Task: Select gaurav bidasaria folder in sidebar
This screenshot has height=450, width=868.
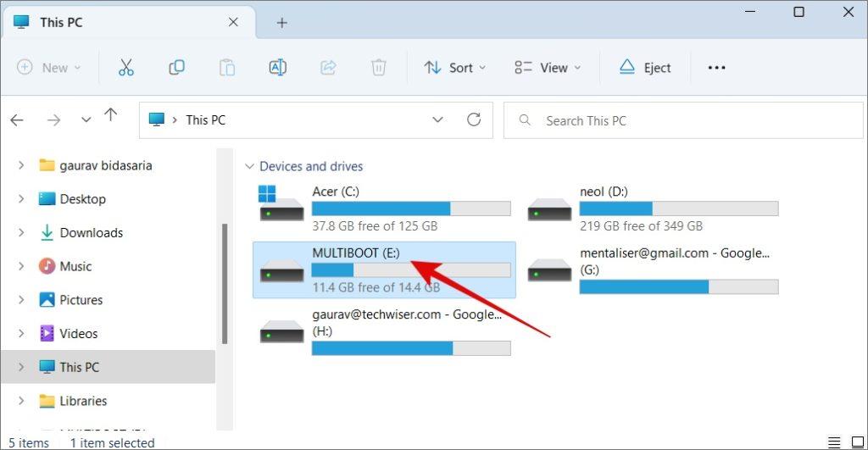Action: pyautogui.click(x=95, y=165)
